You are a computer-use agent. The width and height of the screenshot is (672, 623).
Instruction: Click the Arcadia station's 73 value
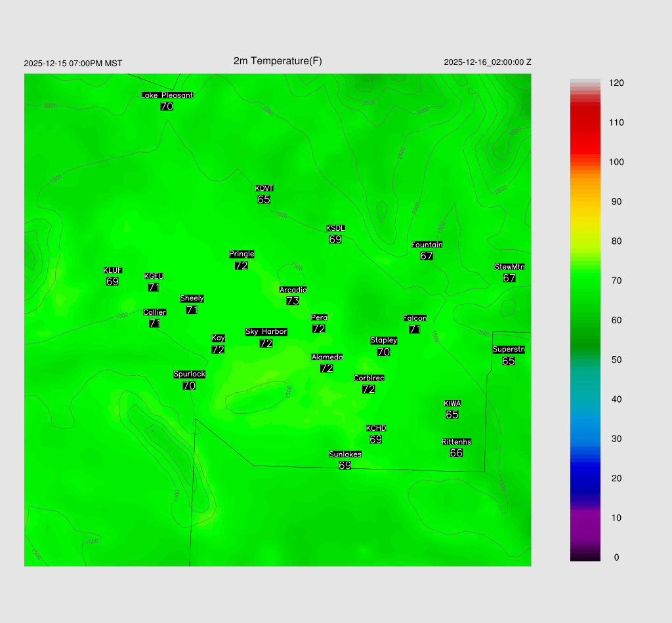click(x=293, y=301)
